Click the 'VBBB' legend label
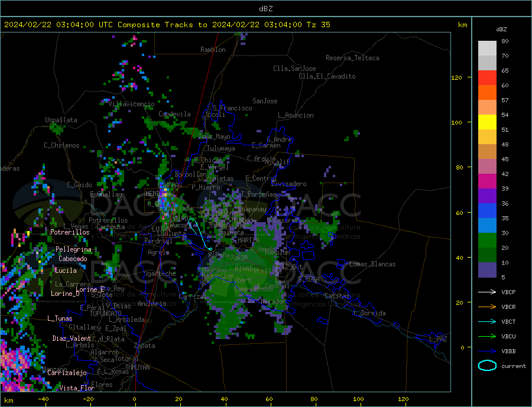532x407 pixels. (508, 351)
